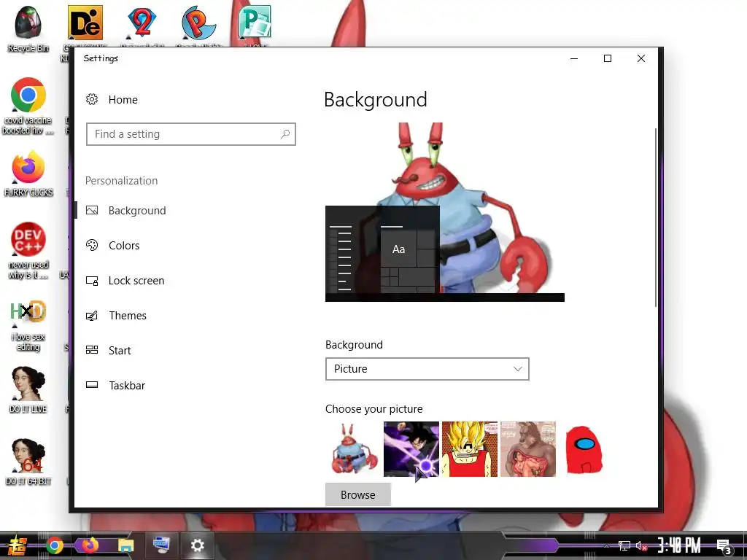Open the HxD desktop shortcut
Screen dimensions: 747x560
(x=28, y=326)
